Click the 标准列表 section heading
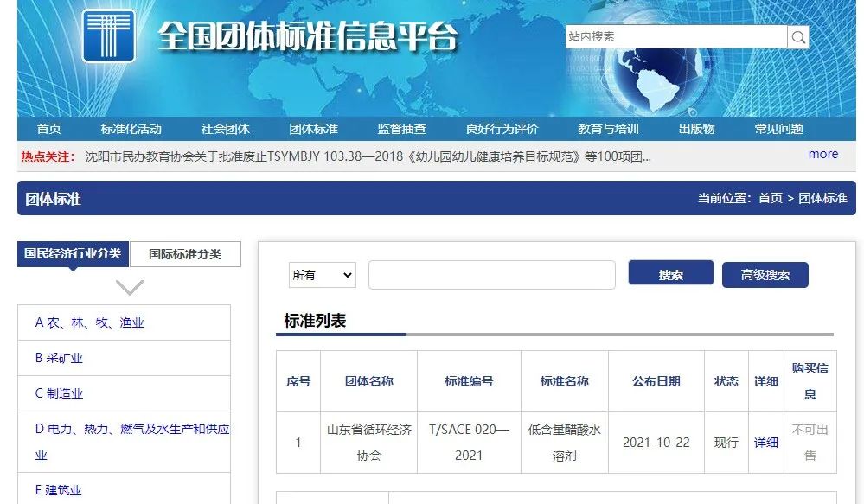 click(x=315, y=321)
